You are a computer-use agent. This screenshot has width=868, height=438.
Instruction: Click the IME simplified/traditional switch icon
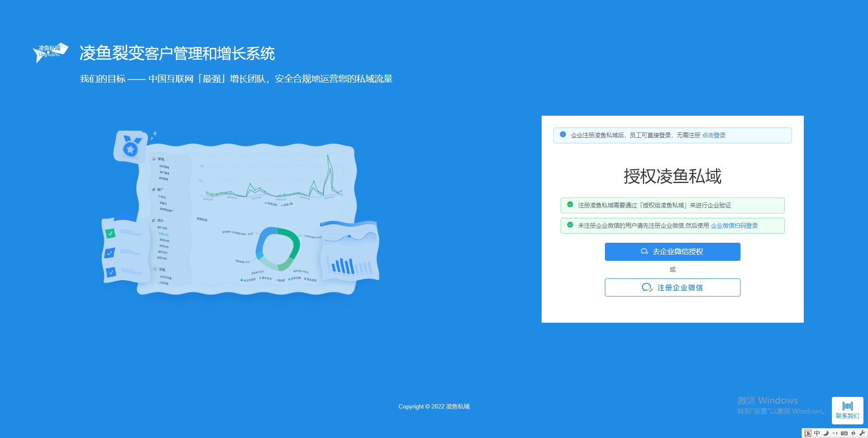[853, 433]
